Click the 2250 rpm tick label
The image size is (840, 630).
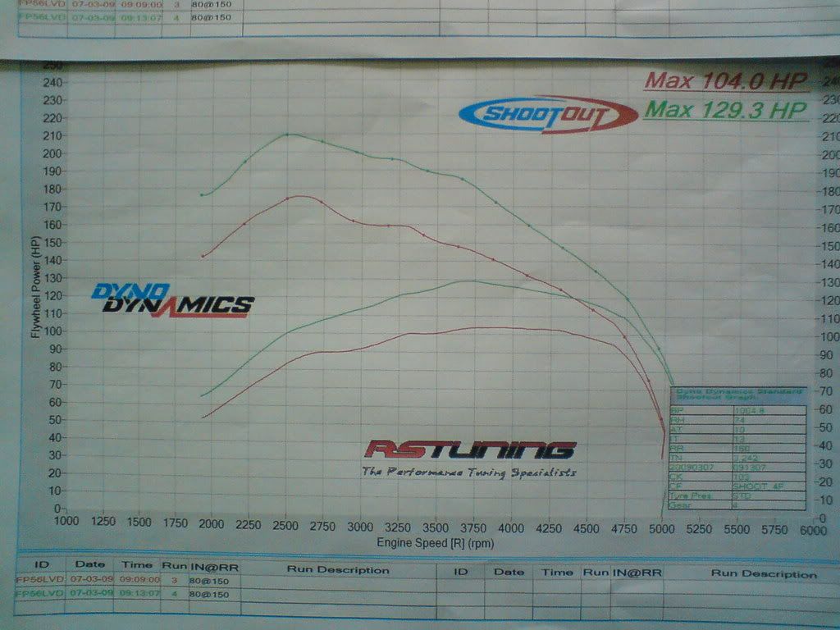(x=248, y=525)
